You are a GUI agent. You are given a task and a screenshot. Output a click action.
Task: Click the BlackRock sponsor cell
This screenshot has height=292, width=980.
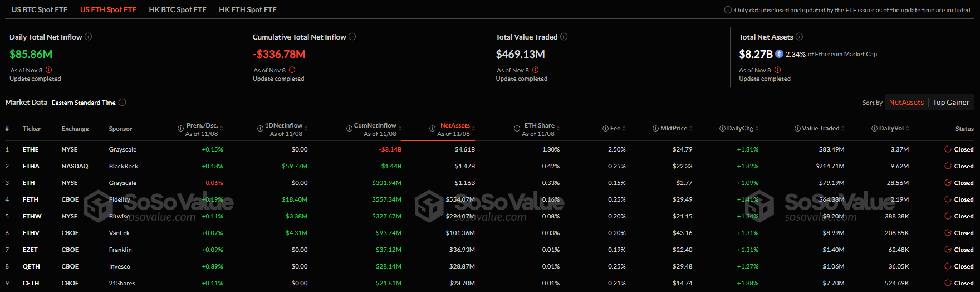click(124, 166)
